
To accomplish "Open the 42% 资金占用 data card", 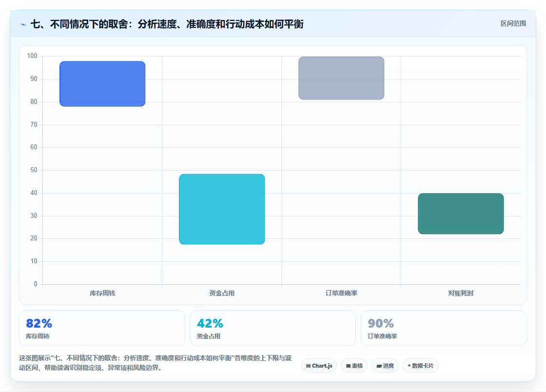I will click(273, 328).
